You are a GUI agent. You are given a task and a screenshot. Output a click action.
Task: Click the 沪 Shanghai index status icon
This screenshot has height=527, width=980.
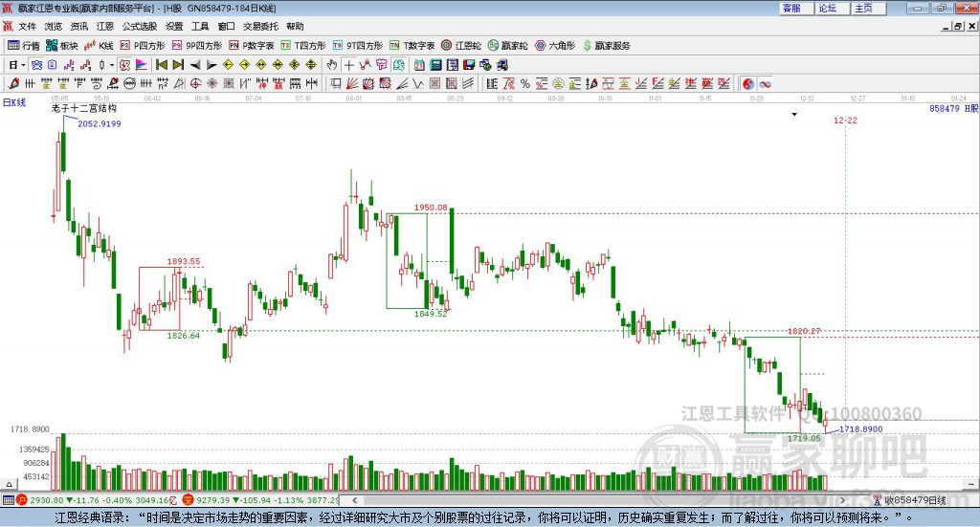(22, 500)
